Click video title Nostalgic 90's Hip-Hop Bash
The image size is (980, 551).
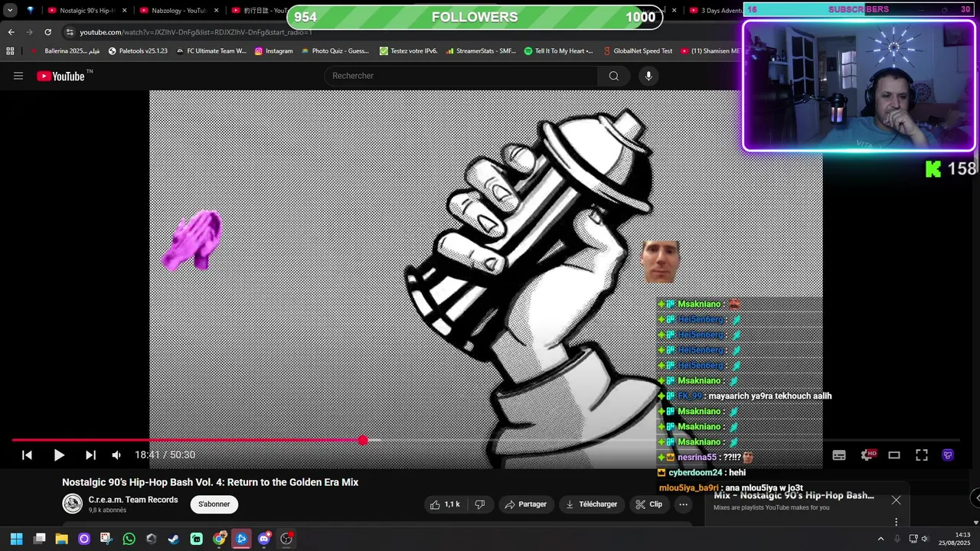click(210, 482)
